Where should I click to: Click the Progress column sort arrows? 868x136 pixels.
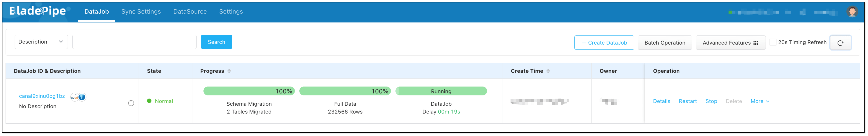pyautogui.click(x=229, y=71)
